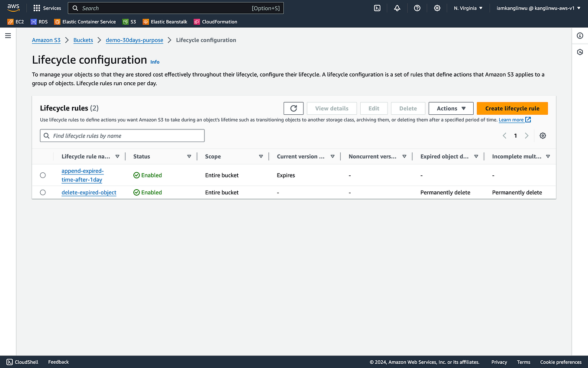Open CloudShell from the bottom status bar

pos(22,362)
